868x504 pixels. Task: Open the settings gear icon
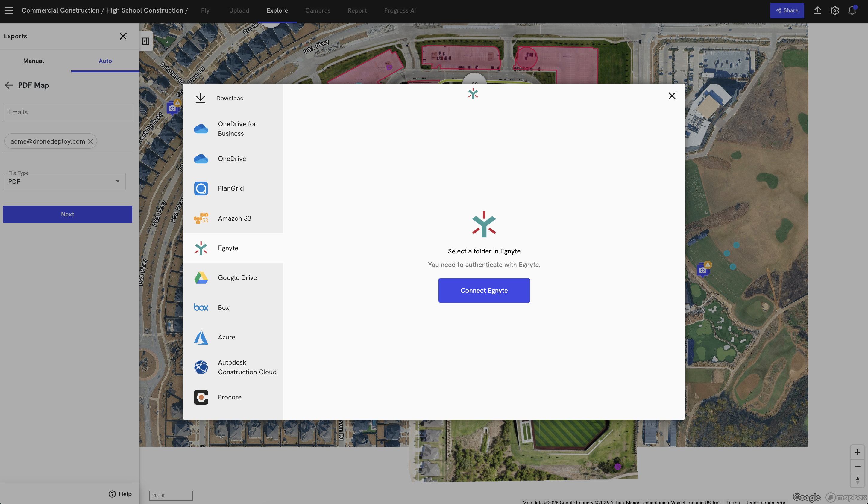pos(834,10)
